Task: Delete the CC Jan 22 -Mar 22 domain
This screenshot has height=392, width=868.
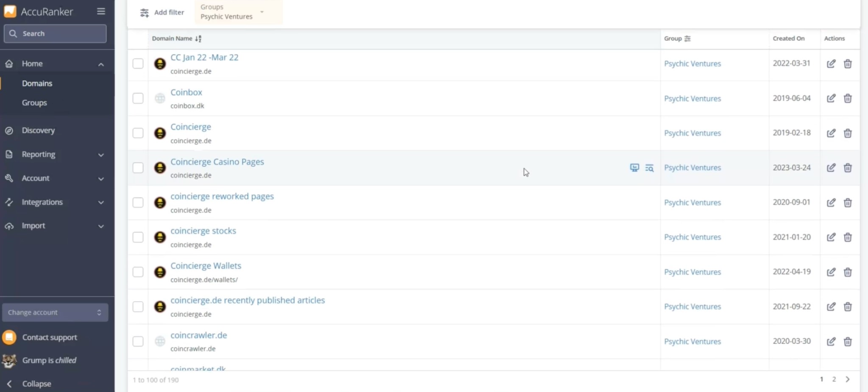Action: point(848,64)
